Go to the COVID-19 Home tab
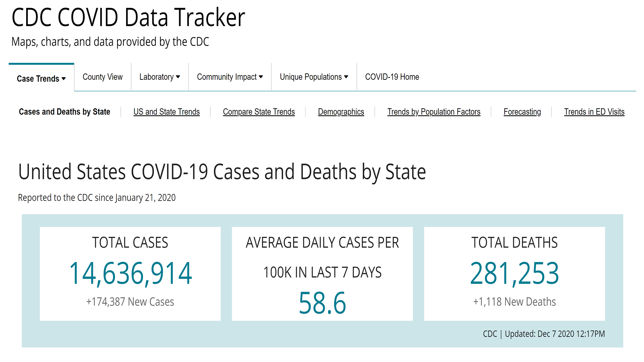This screenshot has height=362, width=644. coord(392,77)
